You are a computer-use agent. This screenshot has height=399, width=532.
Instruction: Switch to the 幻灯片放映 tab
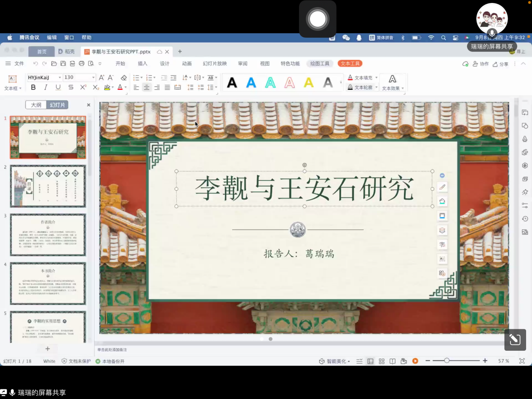click(215, 64)
